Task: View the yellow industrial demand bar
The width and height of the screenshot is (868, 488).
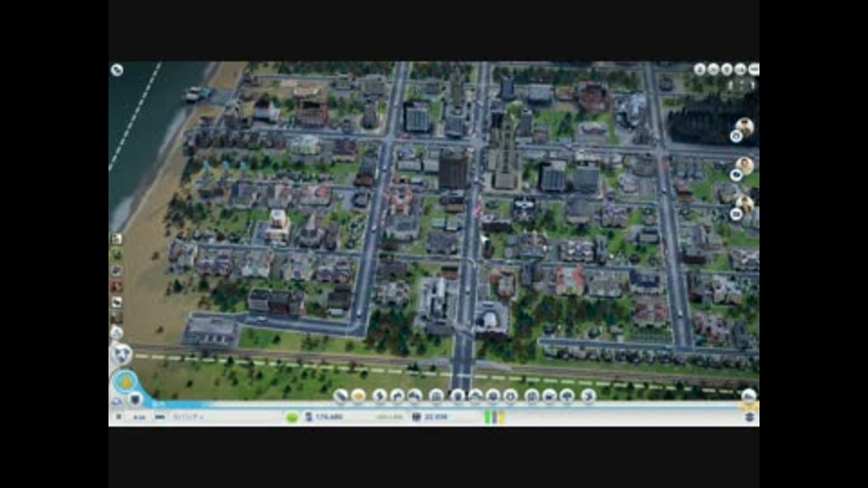Action: pos(502,418)
